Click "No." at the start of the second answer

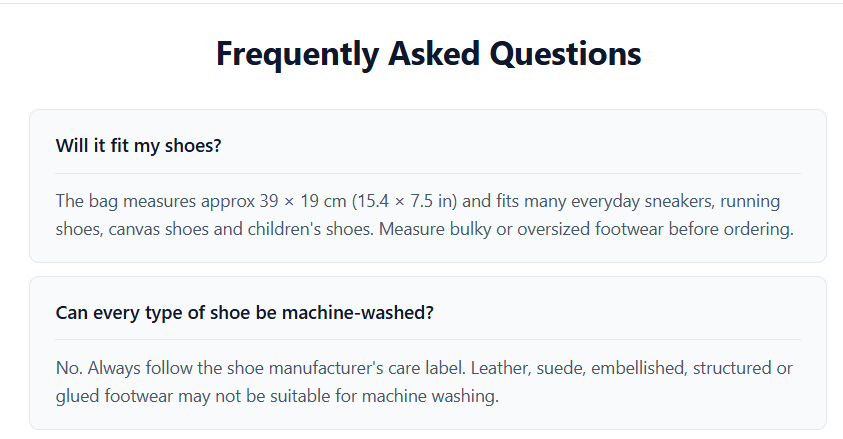pos(69,368)
